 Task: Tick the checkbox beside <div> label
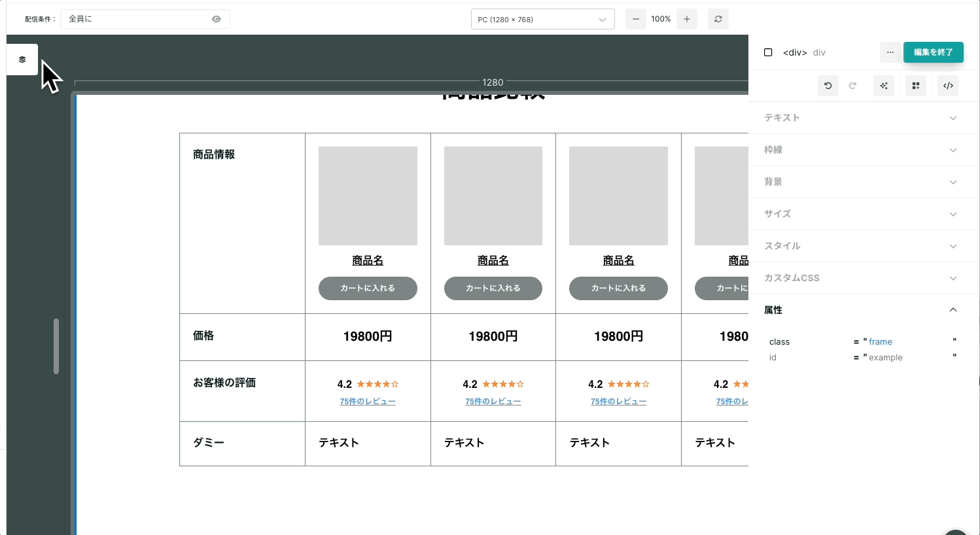point(768,52)
